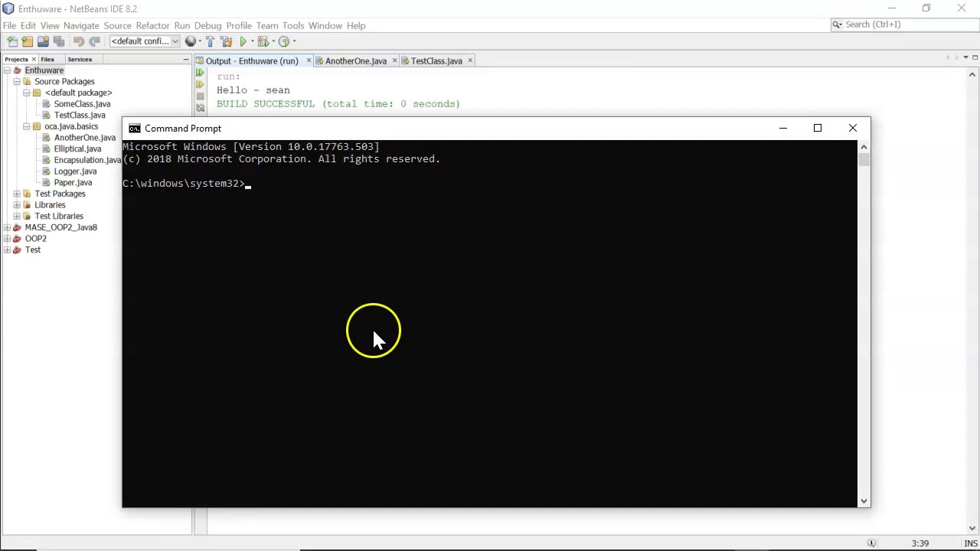Screen dimensions: 980x551
Task: Click the INS indicator in status bar
Action: [970, 543]
